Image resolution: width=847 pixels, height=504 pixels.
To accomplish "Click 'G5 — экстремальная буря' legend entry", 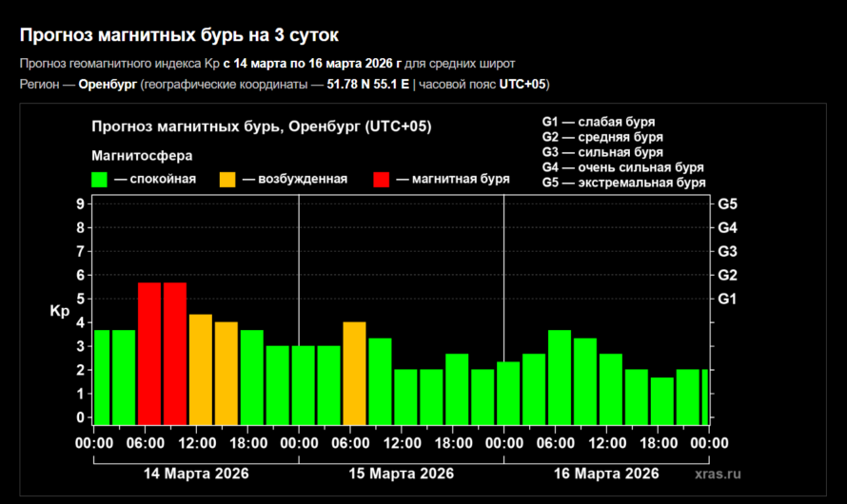I will (x=623, y=183).
